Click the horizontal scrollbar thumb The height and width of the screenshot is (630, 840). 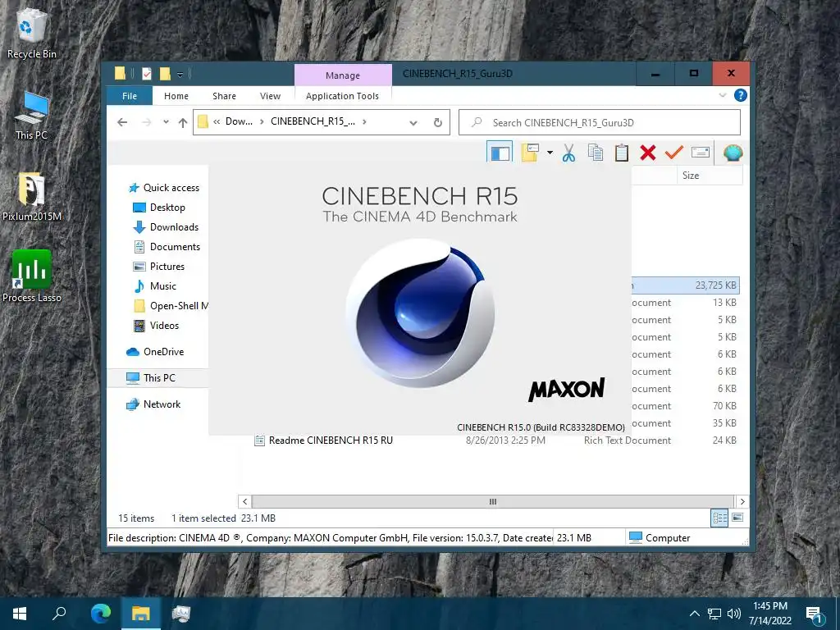(x=492, y=501)
